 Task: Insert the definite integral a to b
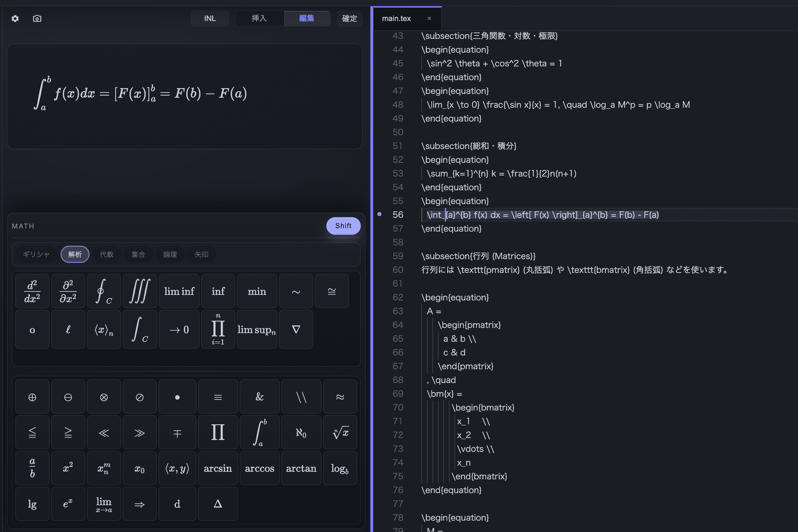tap(260, 433)
